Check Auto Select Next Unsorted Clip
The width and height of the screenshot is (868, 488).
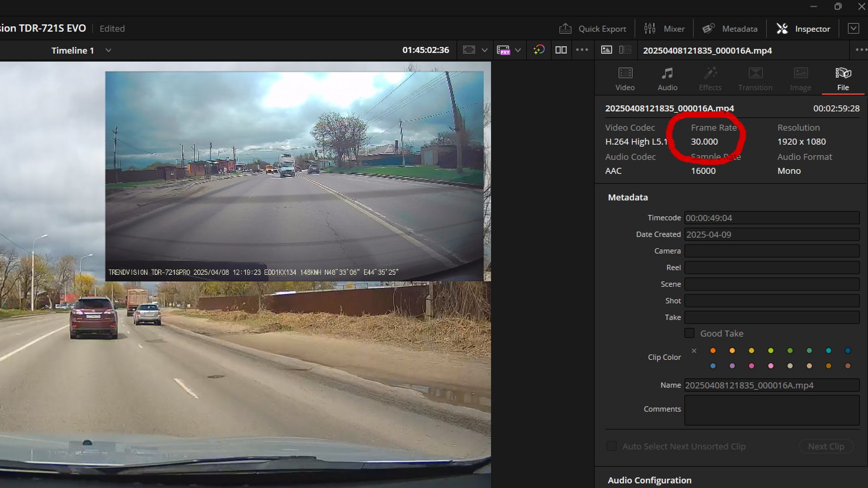coord(612,446)
